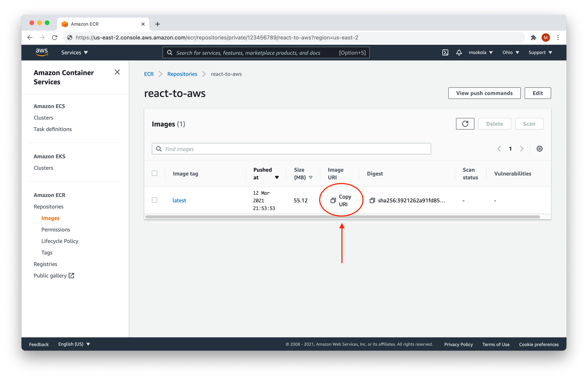Open the Ohio region dropdown
This screenshot has width=588, height=379.
[511, 52]
